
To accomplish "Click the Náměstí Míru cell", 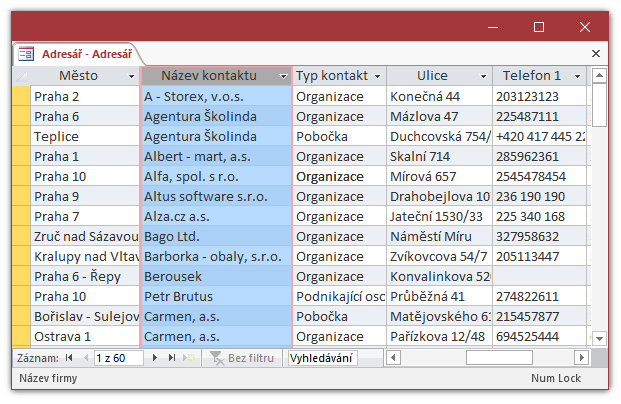I will pyautogui.click(x=440, y=236).
